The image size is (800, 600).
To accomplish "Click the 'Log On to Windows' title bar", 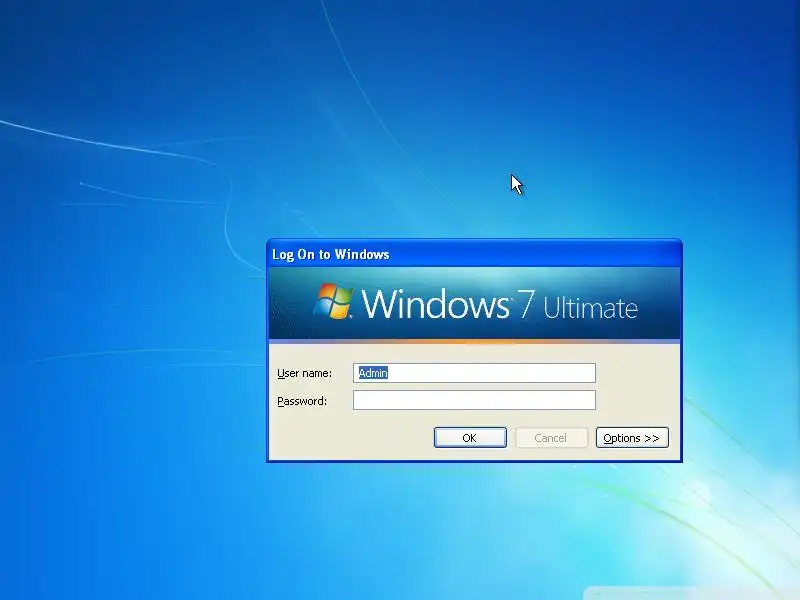I will click(x=474, y=254).
